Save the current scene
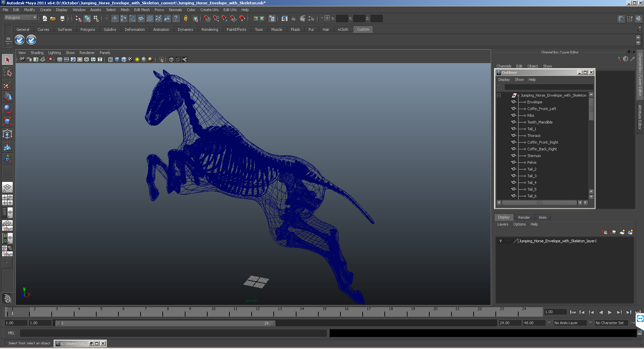 (62, 18)
